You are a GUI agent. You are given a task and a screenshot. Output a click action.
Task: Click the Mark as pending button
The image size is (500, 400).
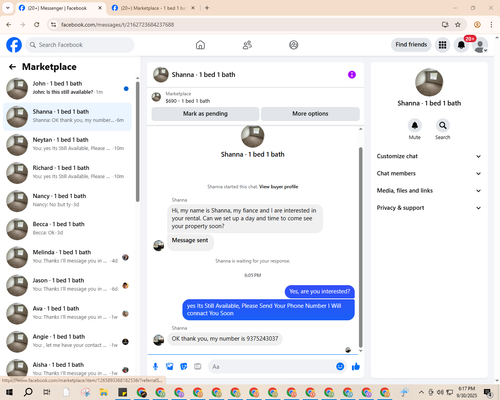pyautogui.click(x=205, y=114)
